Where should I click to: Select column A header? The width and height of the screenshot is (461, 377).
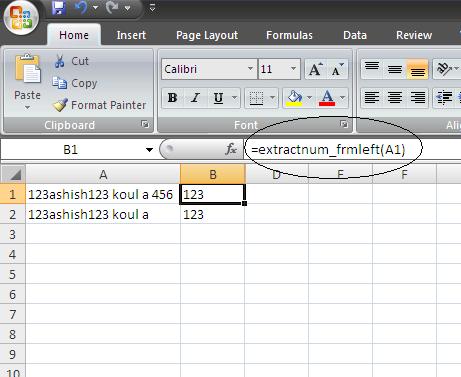[x=103, y=174]
